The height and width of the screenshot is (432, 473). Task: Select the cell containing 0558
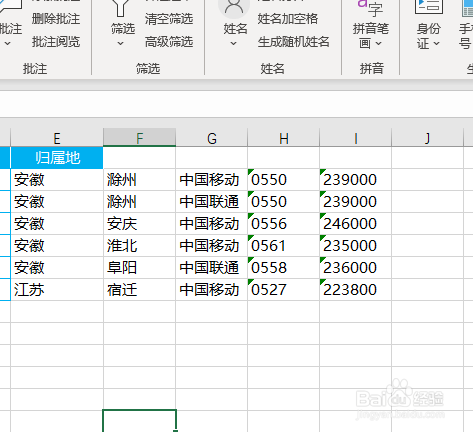[x=284, y=268]
